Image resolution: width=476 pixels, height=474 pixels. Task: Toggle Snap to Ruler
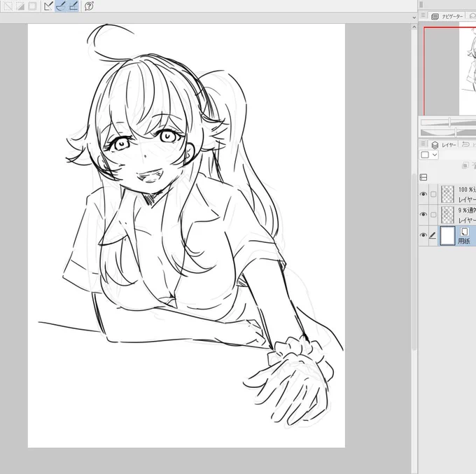(x=48, y=6)
